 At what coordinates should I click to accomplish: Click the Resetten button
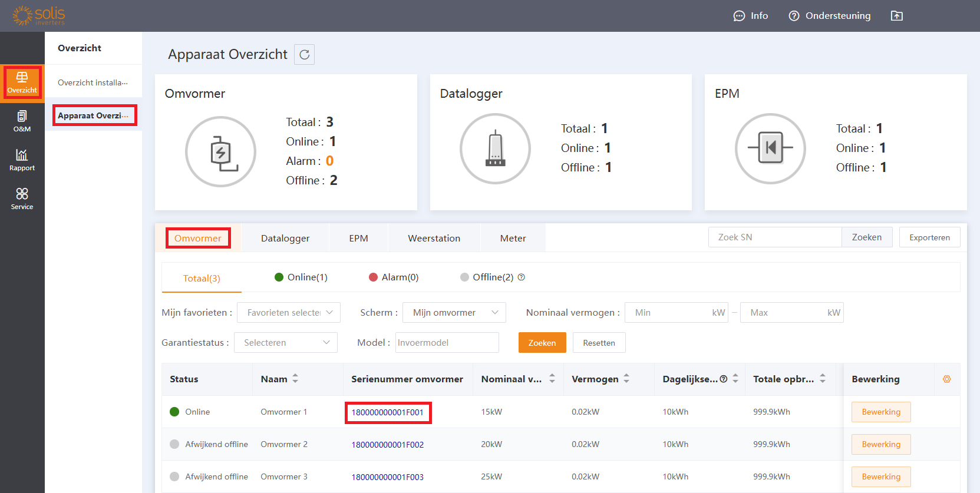599,343
